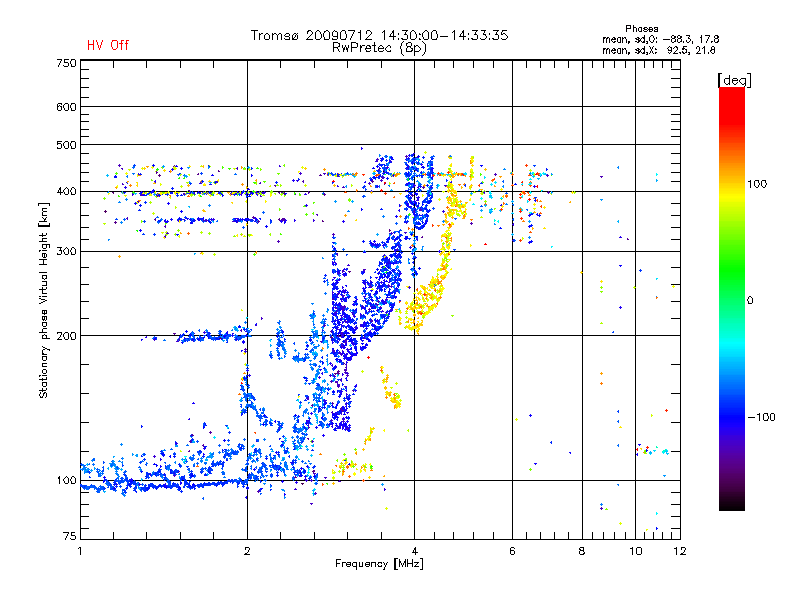This screenshot has width=800, height=600.
Task: Click the x-axis '6' tick label
Action: click(512, 551)
